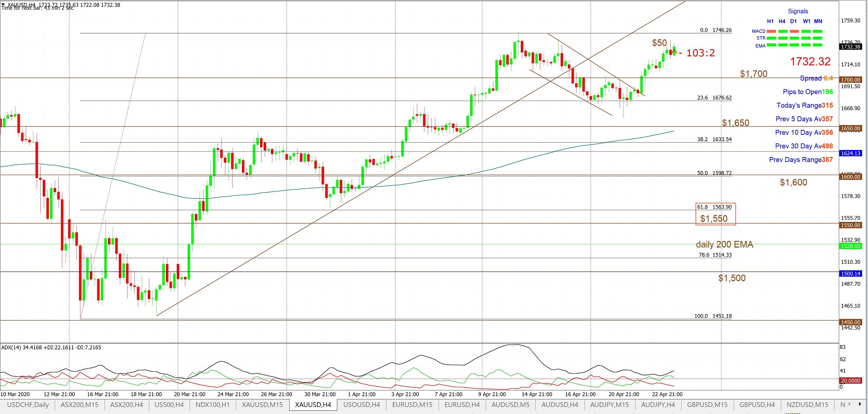The image size is (868, 414).
Task: Click the $1,500 level text label
Action: (x=732, y=278)
